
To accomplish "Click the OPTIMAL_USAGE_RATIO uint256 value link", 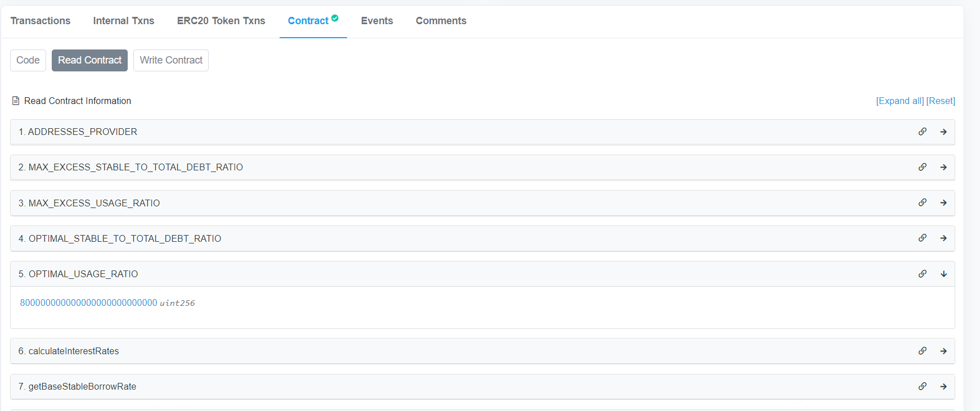I will click(89, 302).
